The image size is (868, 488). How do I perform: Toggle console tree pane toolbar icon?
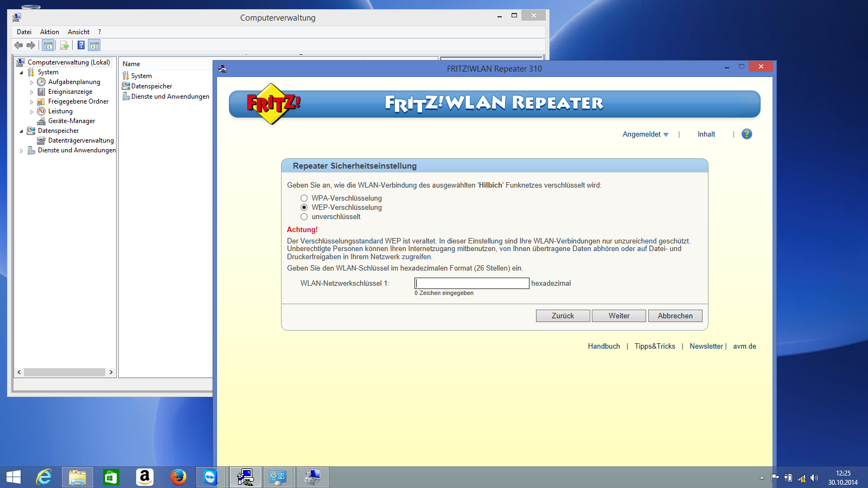pyautogui.click(x=48, y=45)
